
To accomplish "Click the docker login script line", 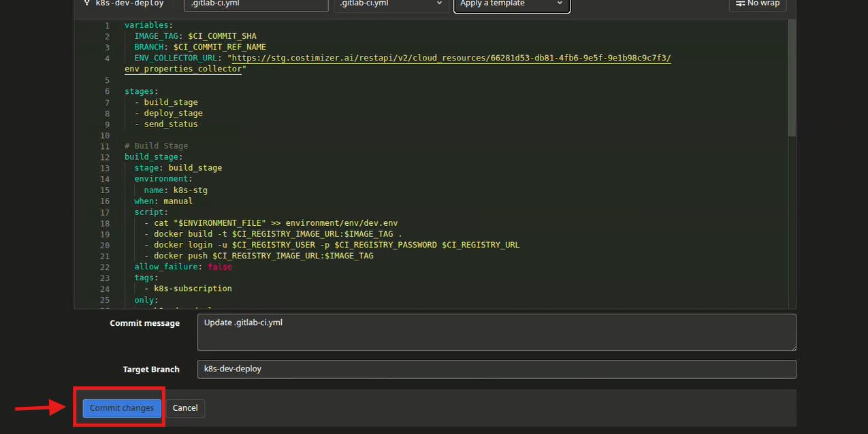I will [332, 245].
